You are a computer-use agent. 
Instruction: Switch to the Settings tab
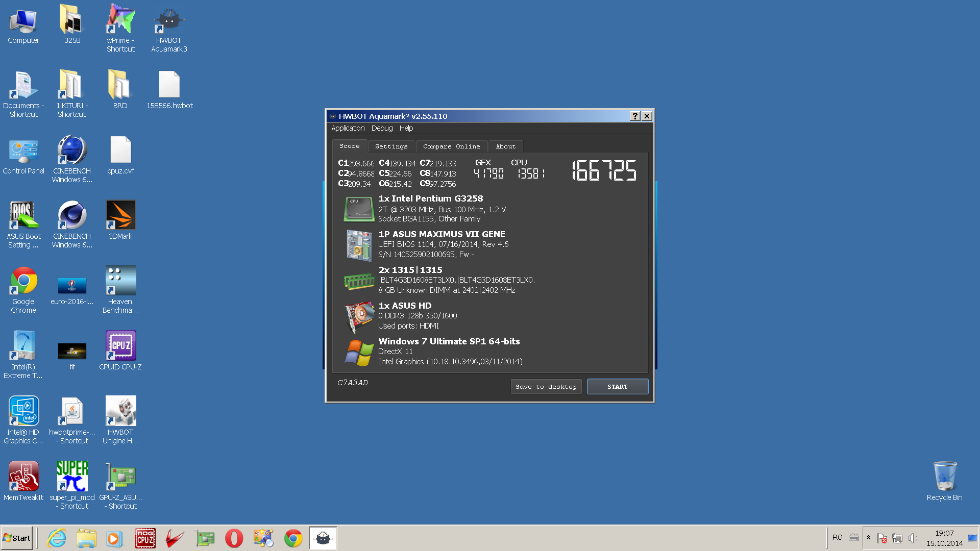coord(391,146)
